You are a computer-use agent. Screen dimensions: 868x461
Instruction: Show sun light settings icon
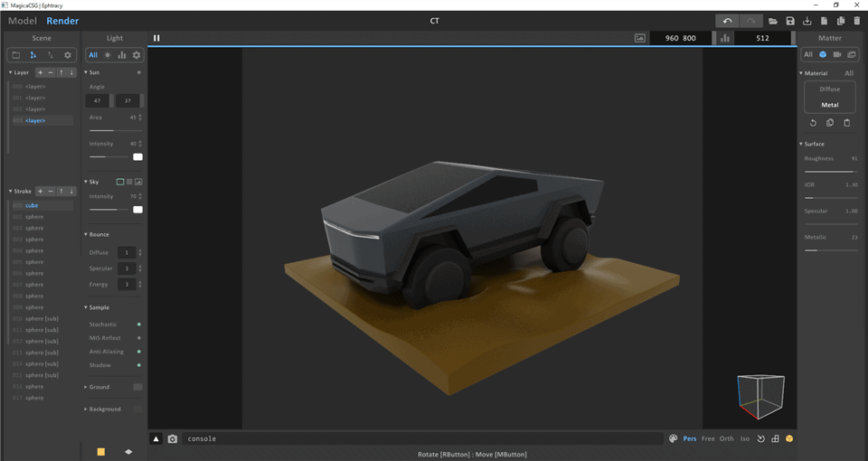[108, 55]
